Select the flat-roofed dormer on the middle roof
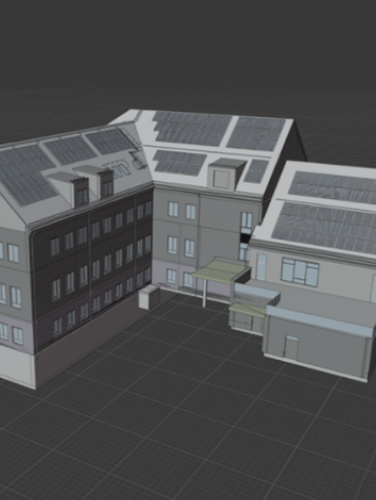Image resolution: width=376 pixels, height=500 pixels. click(227, 173)
